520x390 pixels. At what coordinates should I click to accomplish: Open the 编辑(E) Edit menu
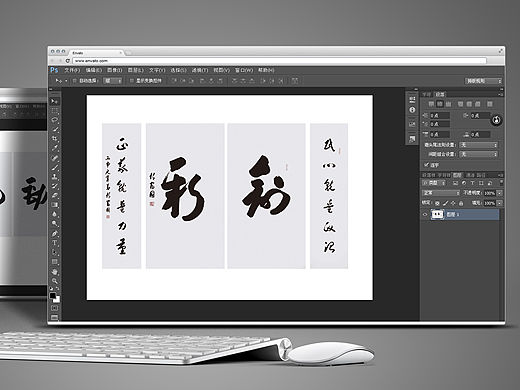click(93, 70)
